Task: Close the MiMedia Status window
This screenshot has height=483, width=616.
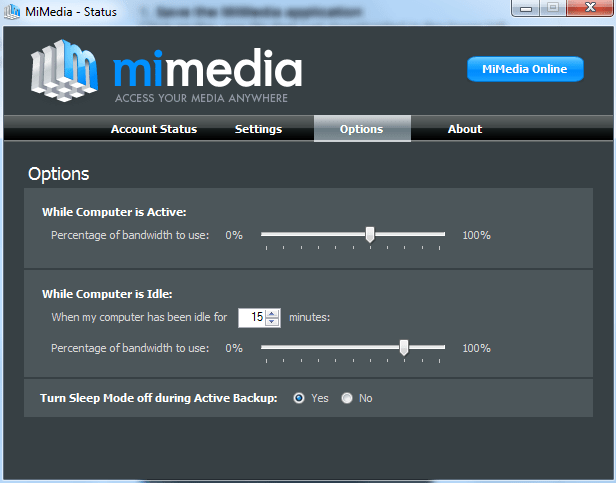Action: 590,8
